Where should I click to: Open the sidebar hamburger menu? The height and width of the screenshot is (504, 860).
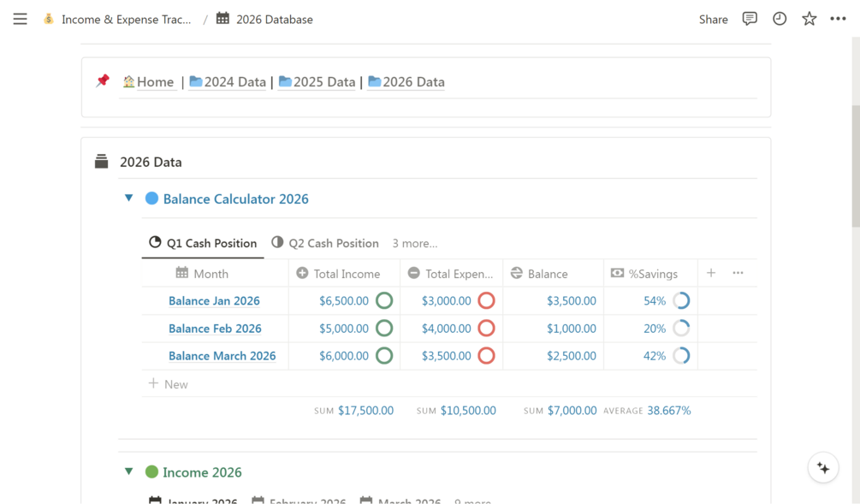click(20, 19)
